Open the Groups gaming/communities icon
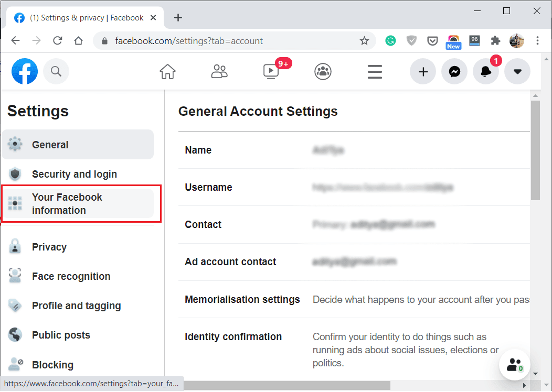552x392 pixels. [x=323, y=71]
